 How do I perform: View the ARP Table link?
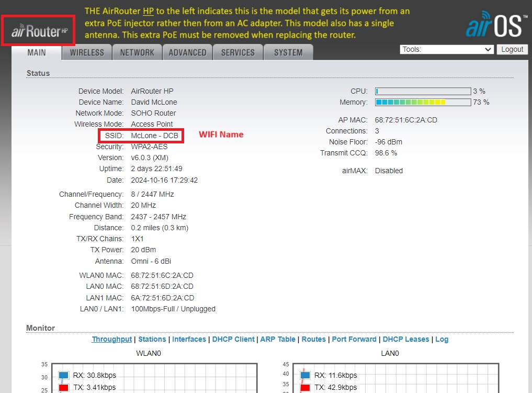click(x=278, y=339)
